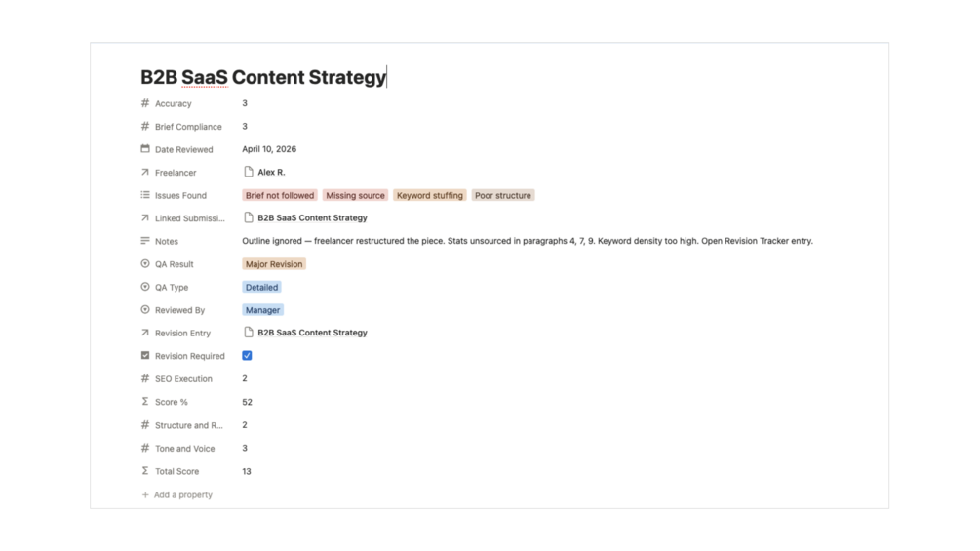Image resolution: width=980 pixels, height=551 pixels.
Task: Open the Manager Reviewed By selector
Action: point(262,310)
